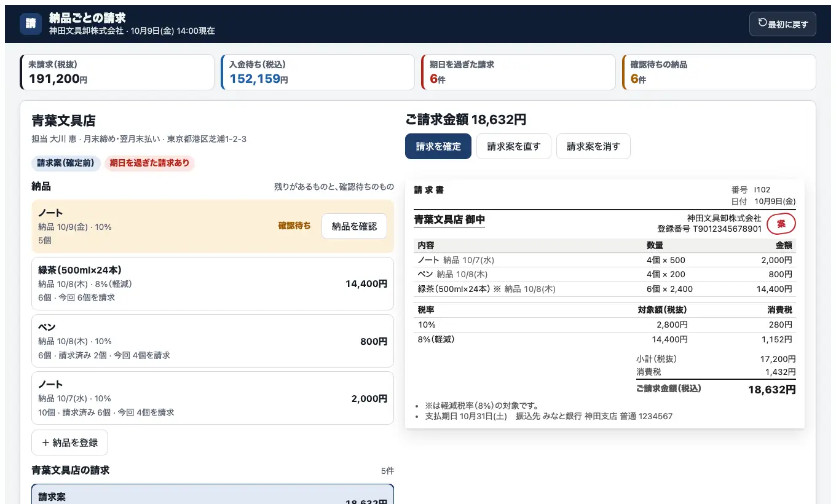Confirm the invoice with 請求を確定
This screenshot has width=836, height=504.
coord(438,146)
